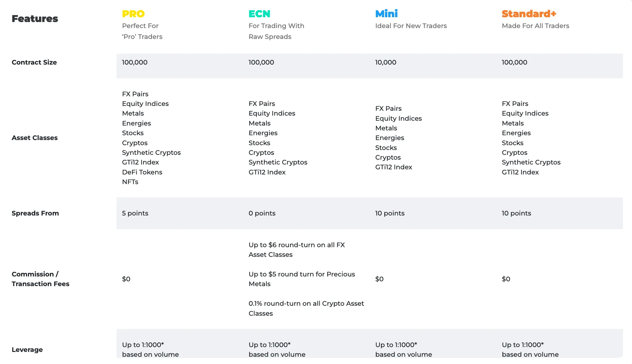The height and width of the screenshot is (364, 632).
Task: Click the Commission / Transaction Fees label
Action: click(x=40, y=279)
